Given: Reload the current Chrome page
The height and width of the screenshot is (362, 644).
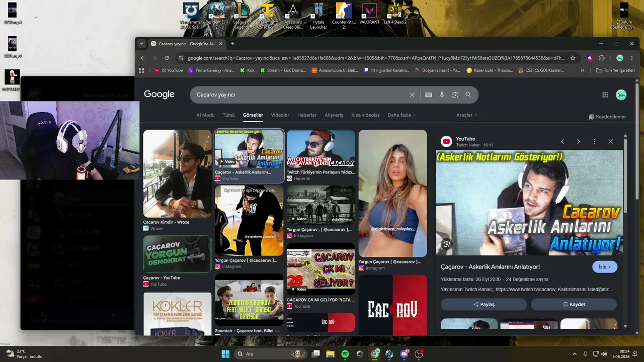Looking at the screenshot, I should [x=167, y=58].
